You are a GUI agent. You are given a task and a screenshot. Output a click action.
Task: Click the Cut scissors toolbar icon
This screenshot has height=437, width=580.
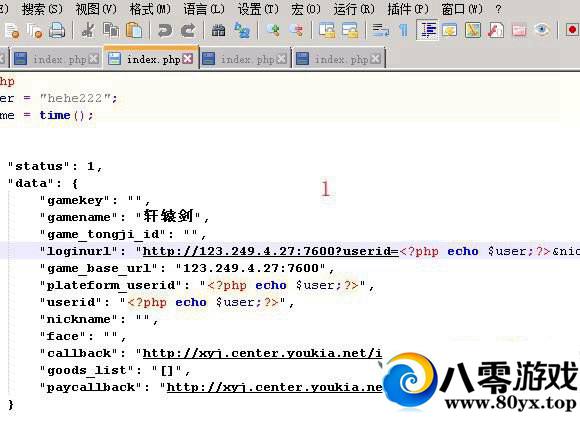tap(88, 30)
